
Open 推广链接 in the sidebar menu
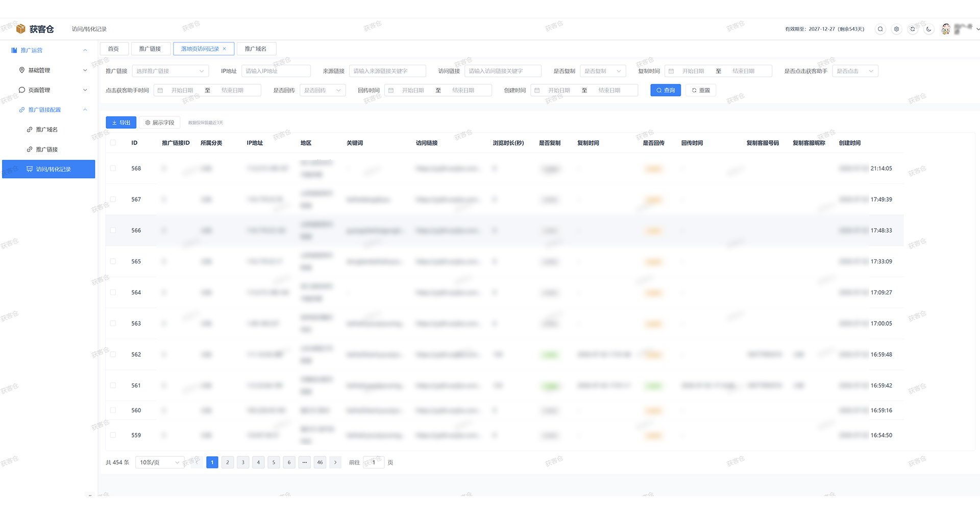point(47,150)
